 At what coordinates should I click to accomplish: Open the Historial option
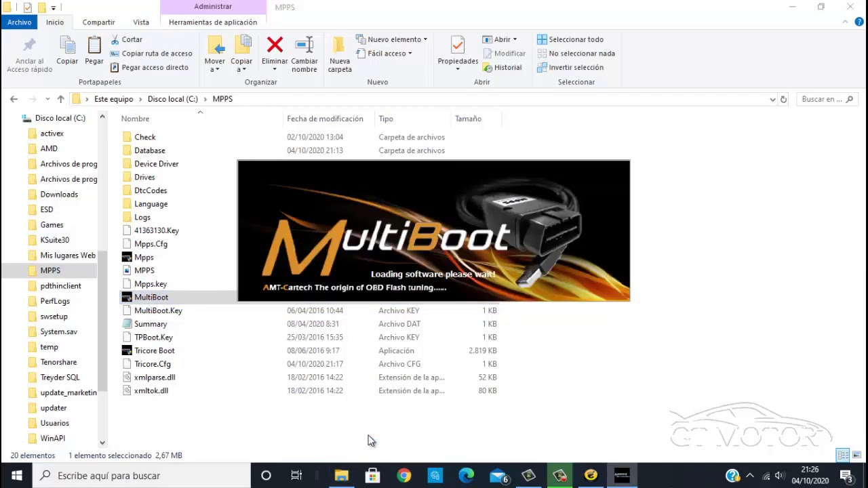click(502, 67)
